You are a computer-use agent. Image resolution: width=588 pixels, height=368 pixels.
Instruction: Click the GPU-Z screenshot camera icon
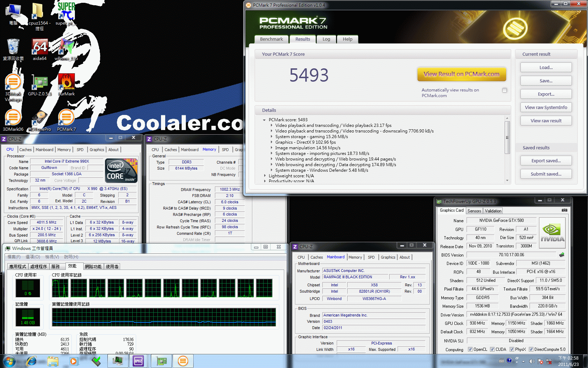click(x=564, y=210)
